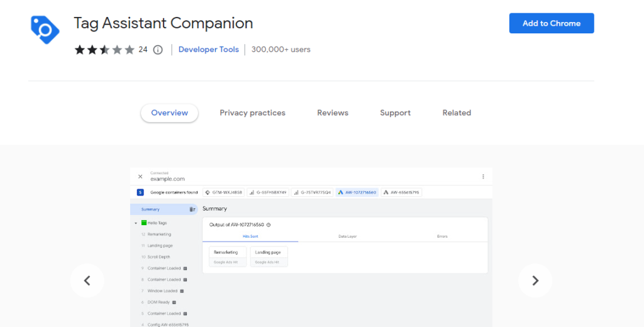The height and width of the screenshot is (327, 644).
Task: Select the AW-655615795 container chip
Action: tap(401, 192)
